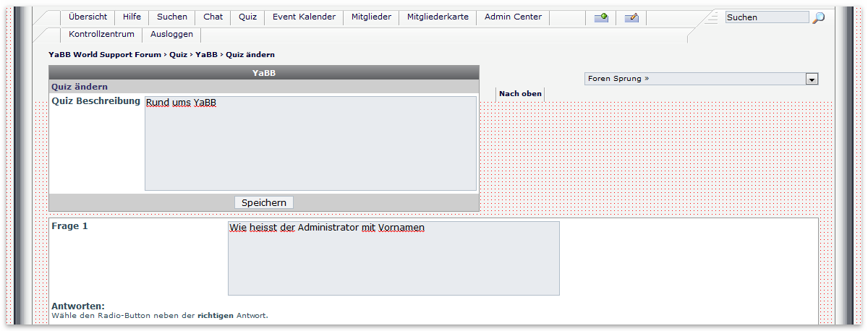Click the Nach oben link
Viewport: 868px width, 331px height.
point(520,94)
